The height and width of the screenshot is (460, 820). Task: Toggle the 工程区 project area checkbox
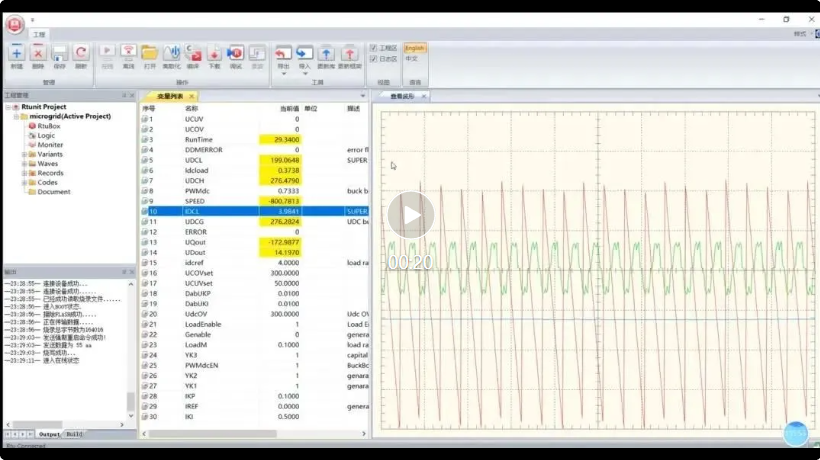coord(374,48)
